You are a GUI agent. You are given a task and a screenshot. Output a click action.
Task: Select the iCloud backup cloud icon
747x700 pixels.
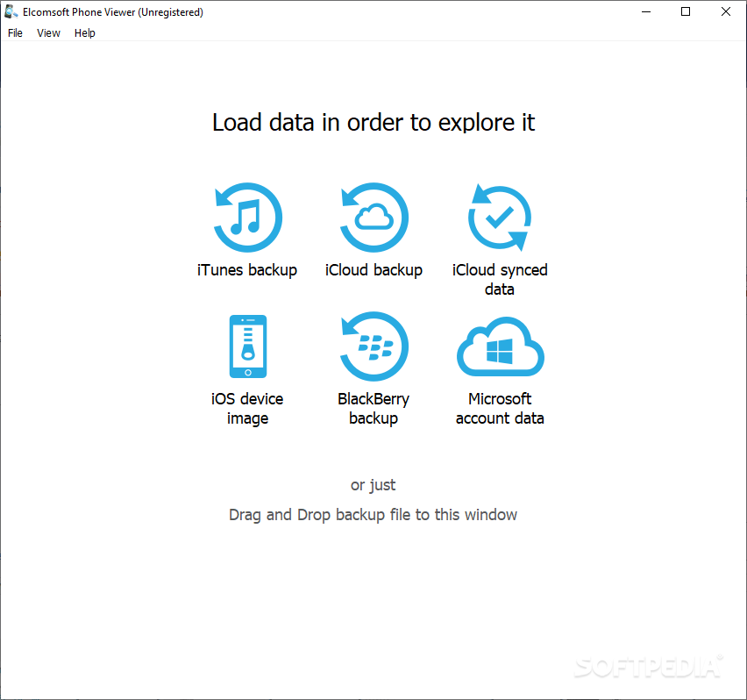point(374,218)
